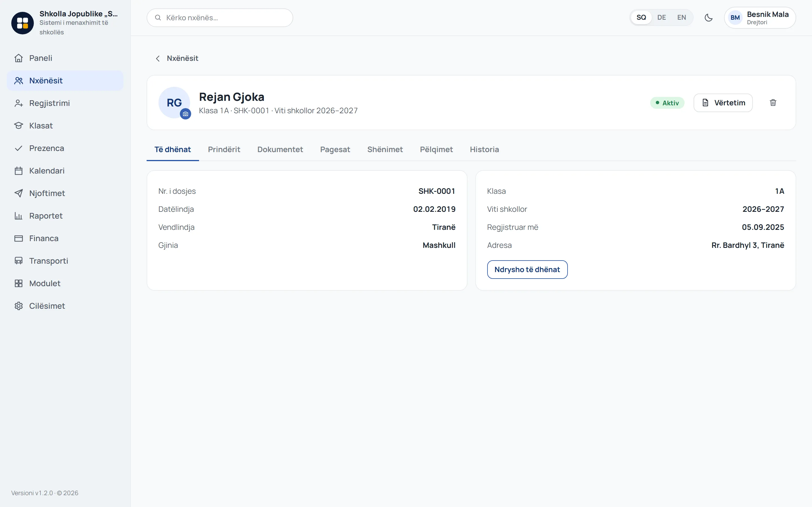The height and width of the screenshot is (507, 812).
Task: Open Raportet with the chart icon
Action: point(18,215)
